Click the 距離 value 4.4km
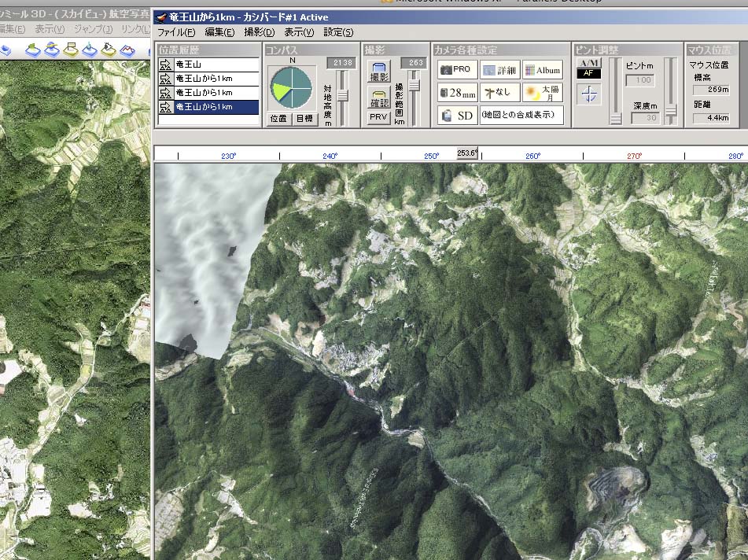This screenshot has height=560, width=748. point(712,117)
